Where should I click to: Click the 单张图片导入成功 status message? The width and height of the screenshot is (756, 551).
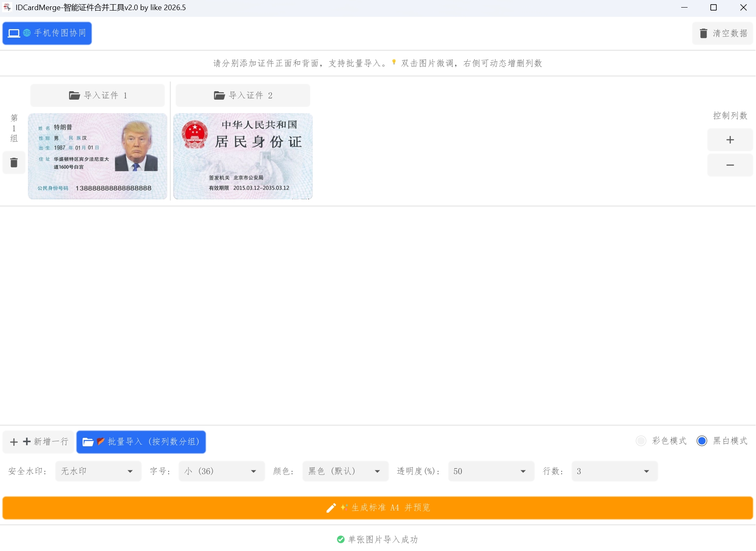(378, 539)
